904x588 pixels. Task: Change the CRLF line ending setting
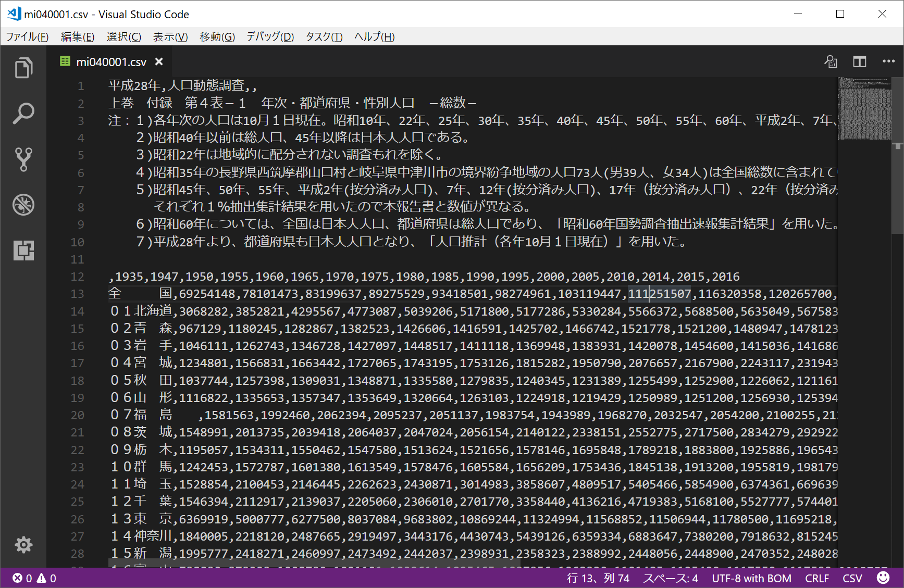(x=817, y=578)
